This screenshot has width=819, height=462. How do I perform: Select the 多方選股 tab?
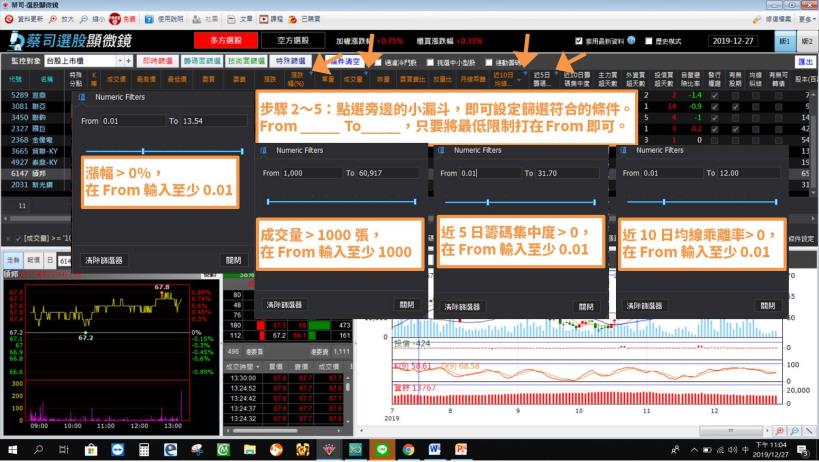(226, 40)
